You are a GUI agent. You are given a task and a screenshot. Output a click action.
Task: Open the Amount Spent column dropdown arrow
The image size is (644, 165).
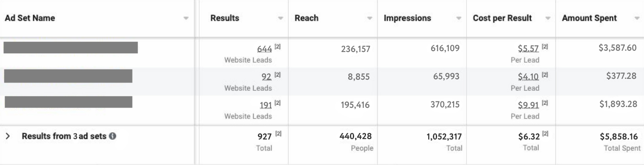click(637, 19)
